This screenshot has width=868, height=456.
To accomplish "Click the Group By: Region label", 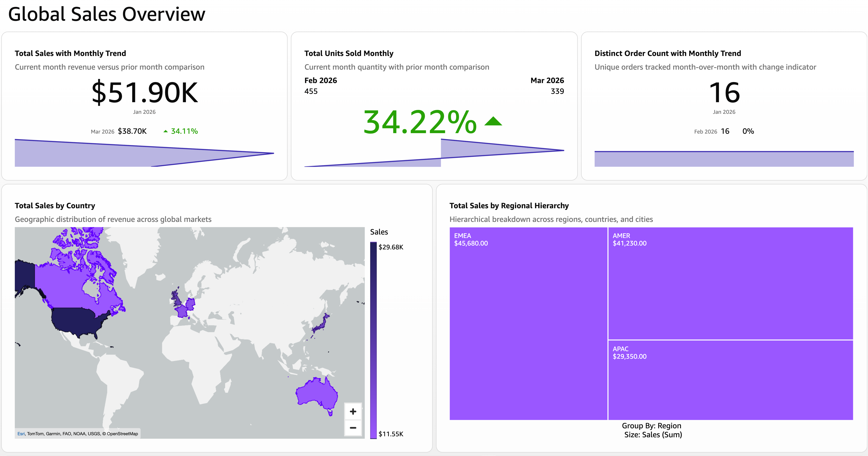I will [651, 426].
